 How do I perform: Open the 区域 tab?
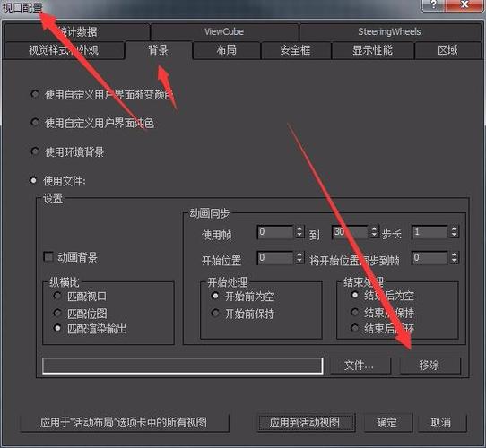pyautogui.click(x=447, y=50)
